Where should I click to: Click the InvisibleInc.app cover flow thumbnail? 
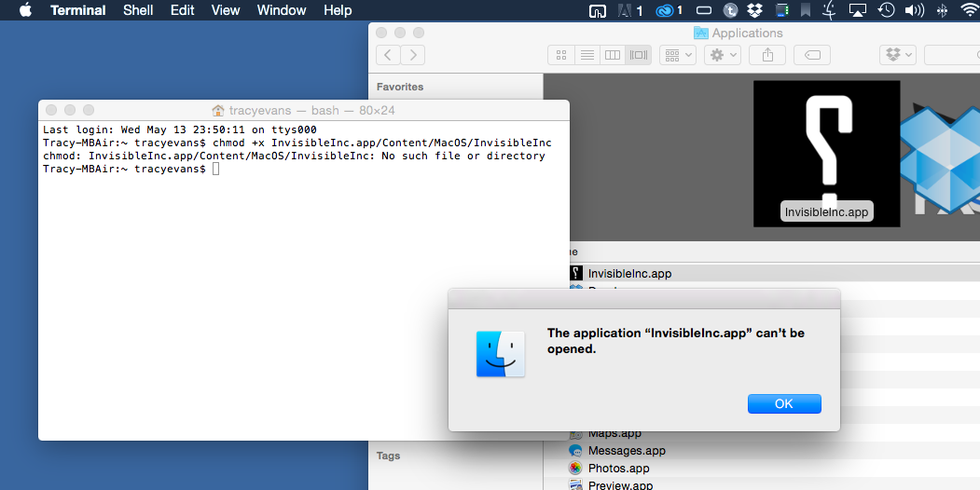[826, 154]
